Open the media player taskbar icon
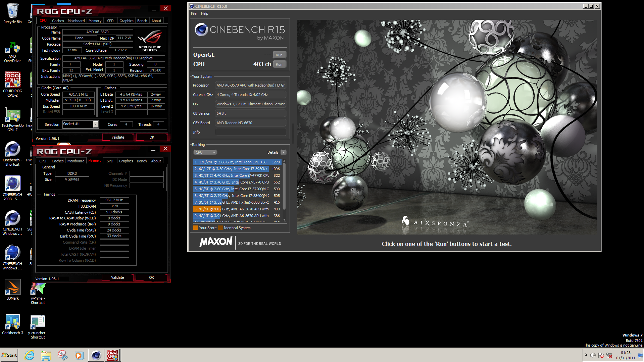 79,355
